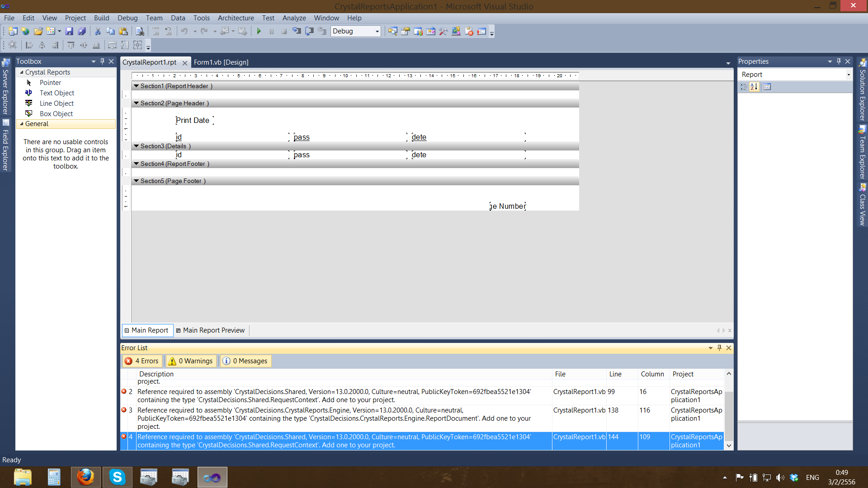Click the Categorized view icon in Properties
This screenshot has height=488, width=868.
coord(744,87)
